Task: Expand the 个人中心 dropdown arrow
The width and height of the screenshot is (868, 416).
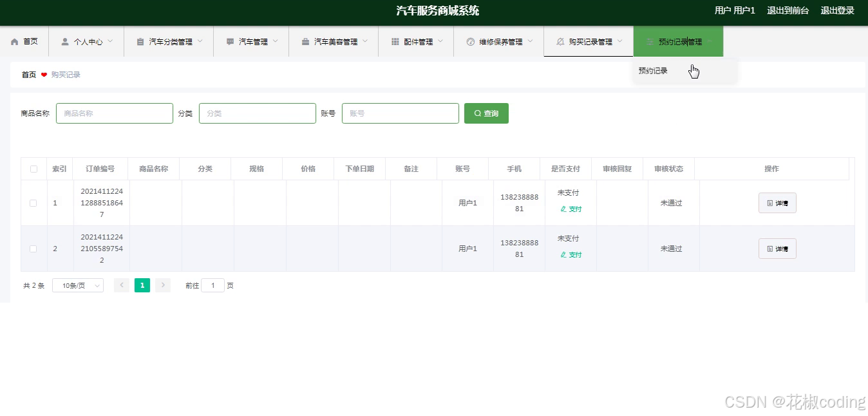Action: click(x=110, y=41)
